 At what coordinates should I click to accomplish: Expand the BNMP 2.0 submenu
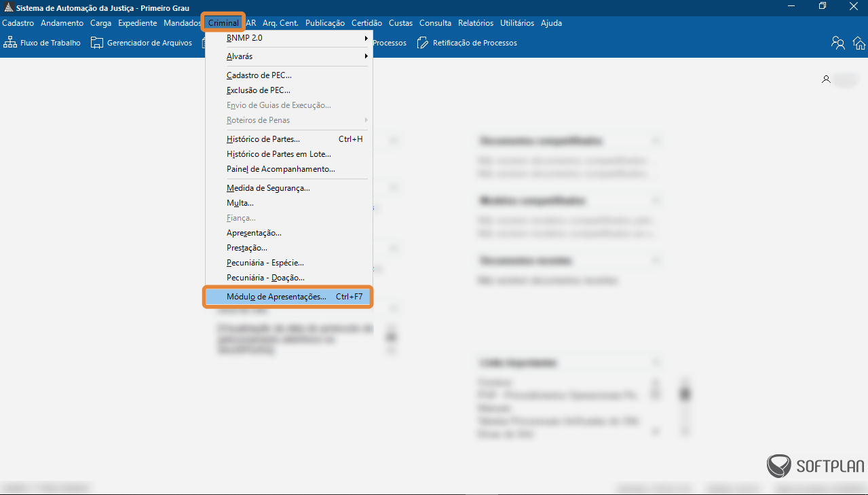coord(288,38)
